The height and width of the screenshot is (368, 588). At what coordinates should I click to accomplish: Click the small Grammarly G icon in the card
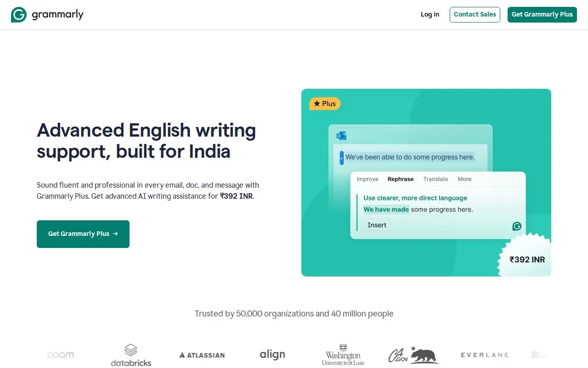(x=517, y=226)
